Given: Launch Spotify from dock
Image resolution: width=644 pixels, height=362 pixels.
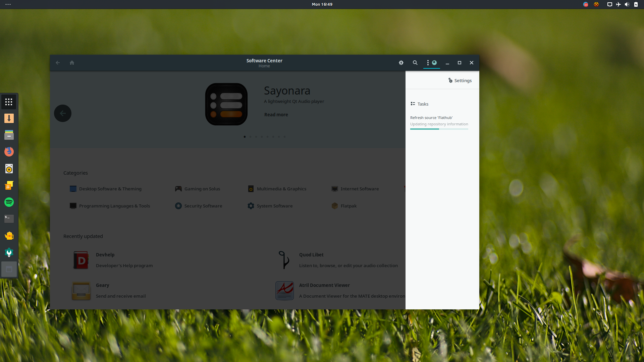Looking at the screenshot, I should coord(9,202).
